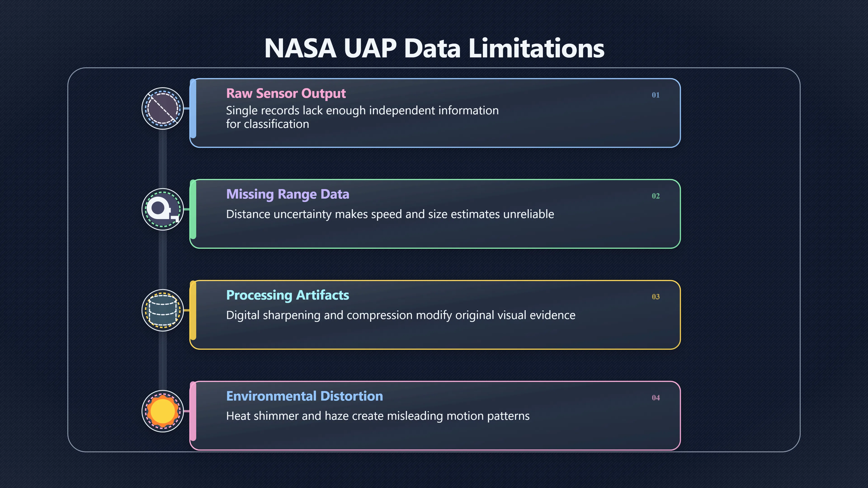Click the 02 number label

click(655, 196)
